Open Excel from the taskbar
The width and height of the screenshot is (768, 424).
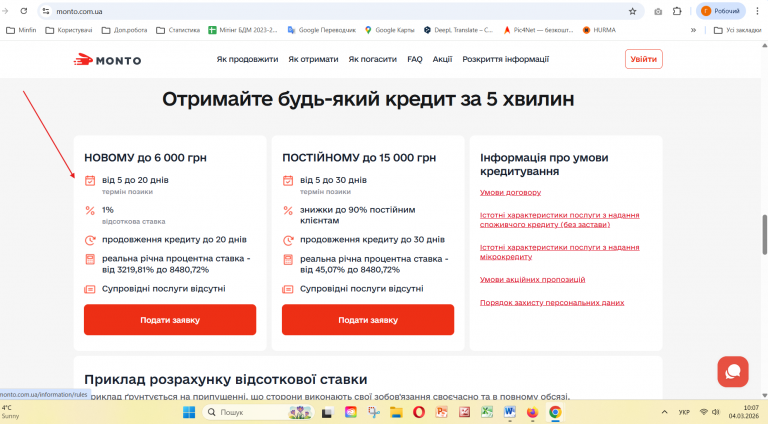click(x=487, y=412)
